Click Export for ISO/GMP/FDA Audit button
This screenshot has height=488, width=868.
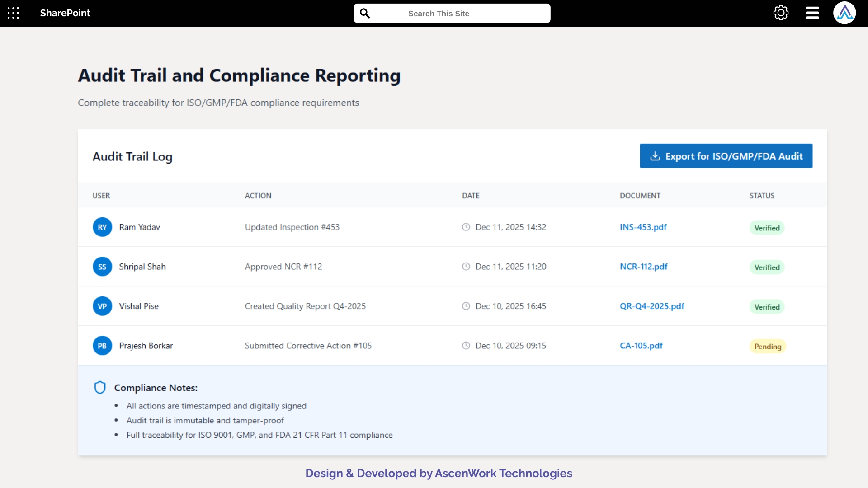click(x=726, y=155)
